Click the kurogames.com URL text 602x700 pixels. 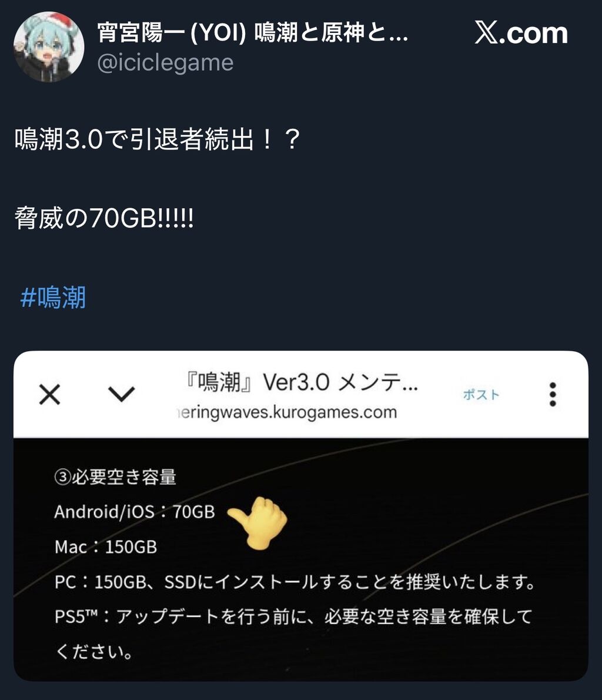click(x=287, y=412)
